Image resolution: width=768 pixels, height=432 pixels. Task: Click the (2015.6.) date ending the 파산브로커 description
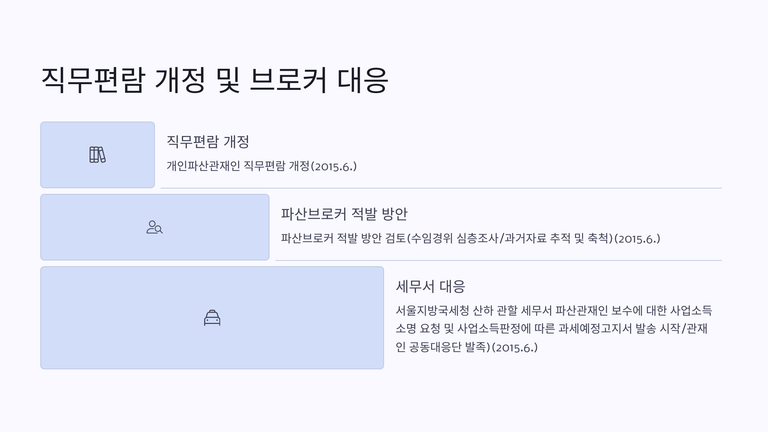coord(636,238)
